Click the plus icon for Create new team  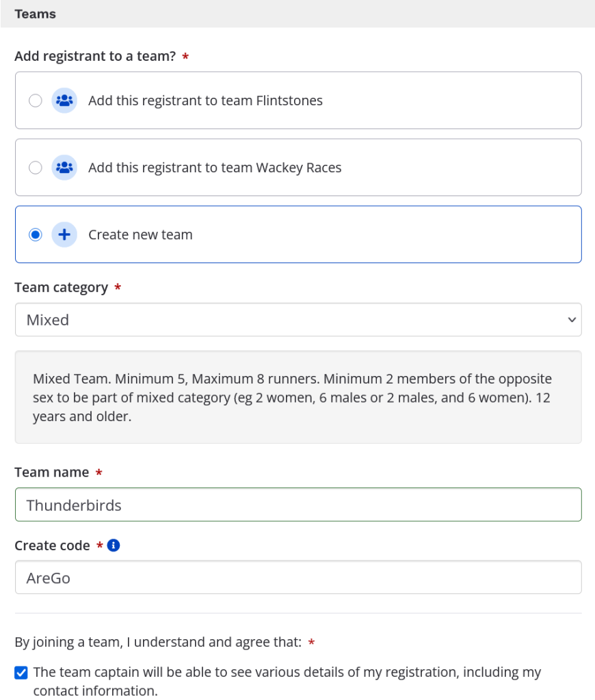click(64, 234)
